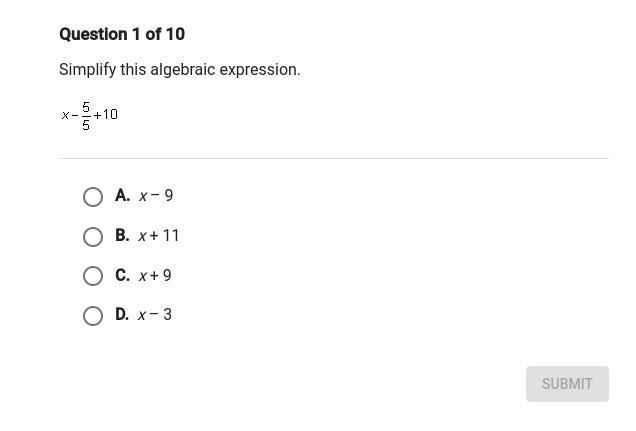
Task: Click the horizontal divider below the expression
Action: coord(334,158)
